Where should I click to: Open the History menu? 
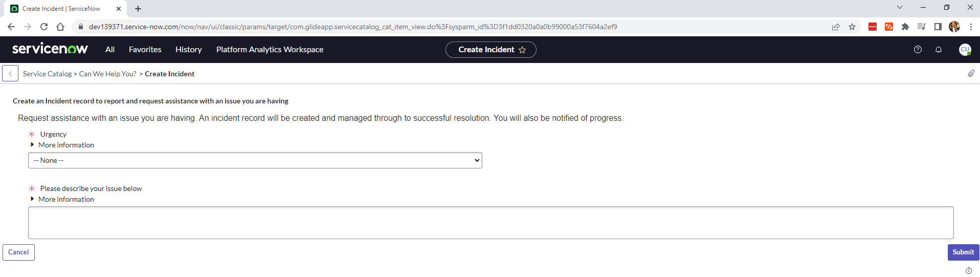189,50
